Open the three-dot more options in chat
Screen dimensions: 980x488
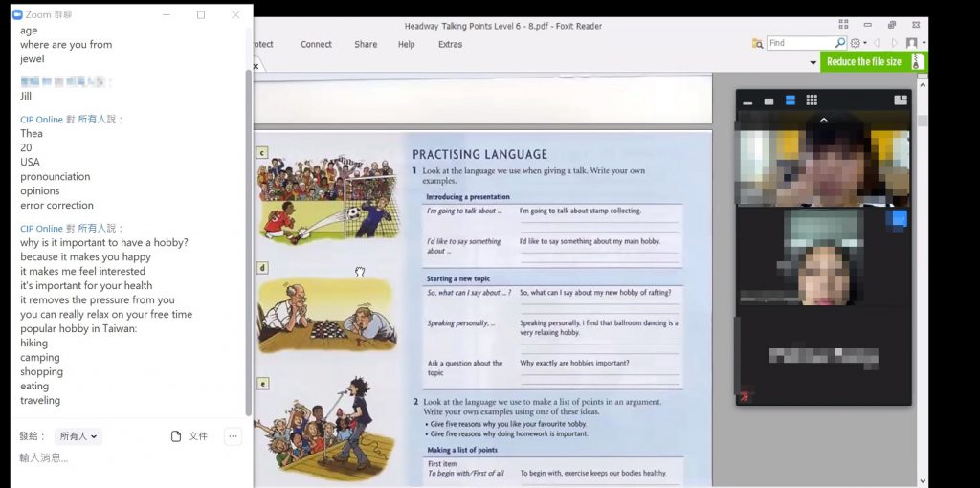click(x=234, y=436)
